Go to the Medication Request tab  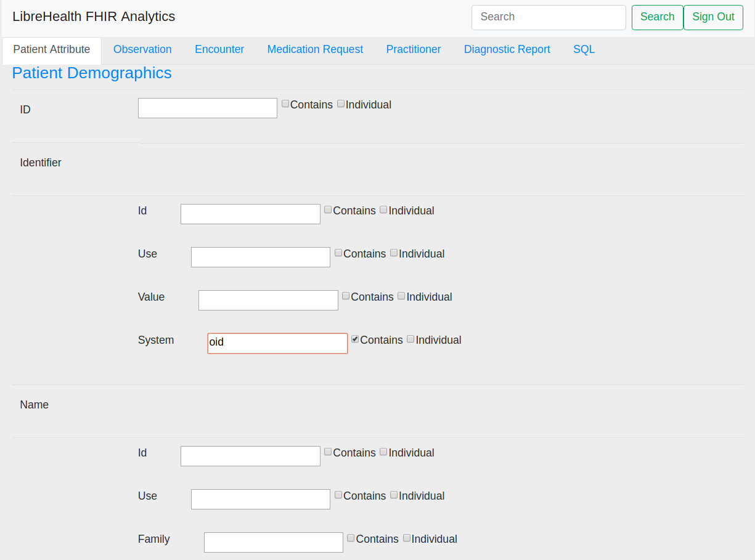click(x=315, y=49)
